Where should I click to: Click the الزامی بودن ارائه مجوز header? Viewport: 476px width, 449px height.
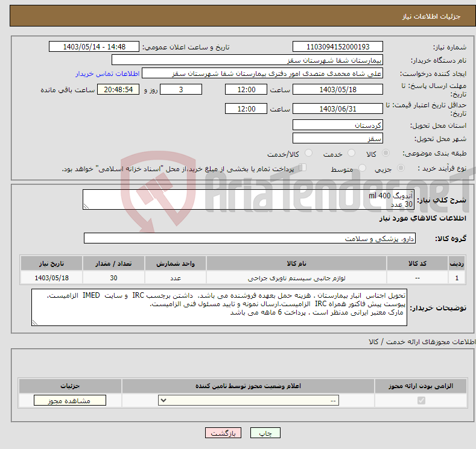[420, 386]
